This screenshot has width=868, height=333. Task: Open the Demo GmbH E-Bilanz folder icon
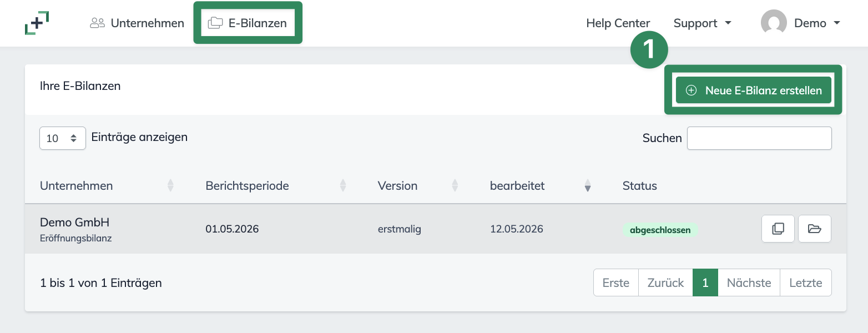pyautogui.click(x=814, y=229)
